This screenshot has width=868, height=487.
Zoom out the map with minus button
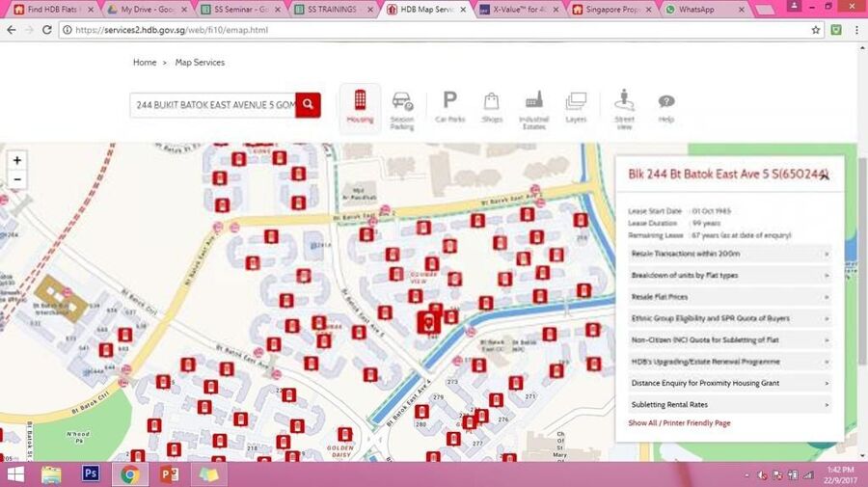point(17,180)
